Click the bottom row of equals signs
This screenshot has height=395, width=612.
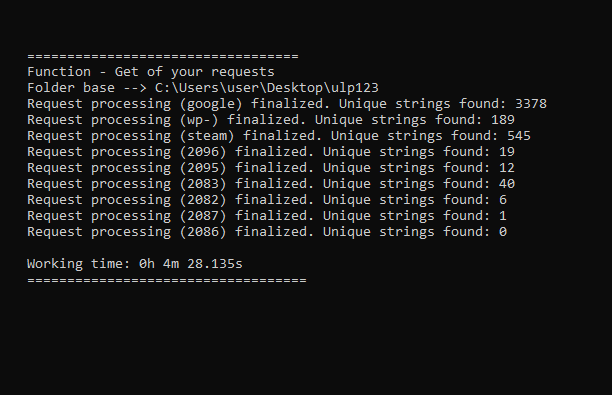coord(167,280)
